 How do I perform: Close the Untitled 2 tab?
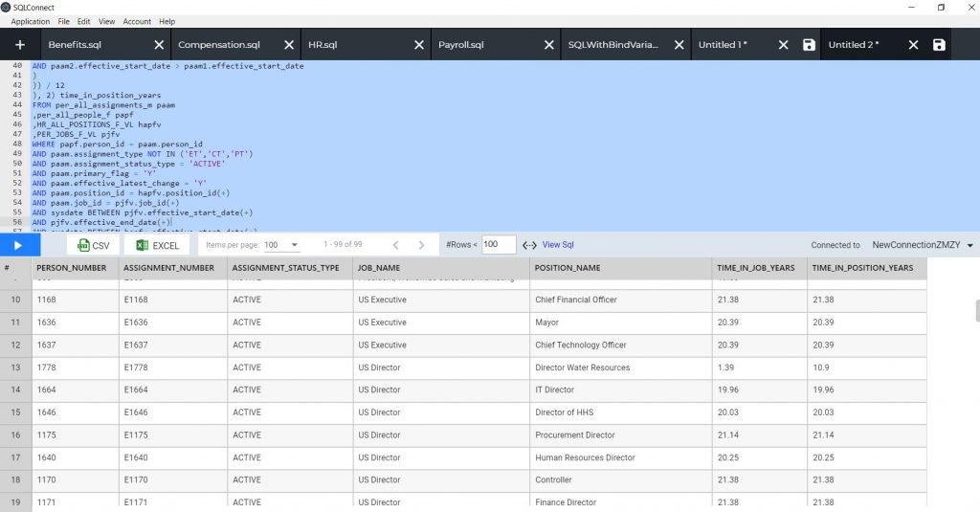pos(913,45)
